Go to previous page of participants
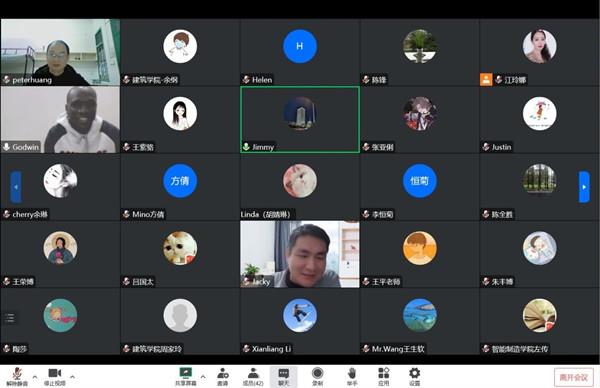Screen dimensions: 600x388 click(16, 187)
